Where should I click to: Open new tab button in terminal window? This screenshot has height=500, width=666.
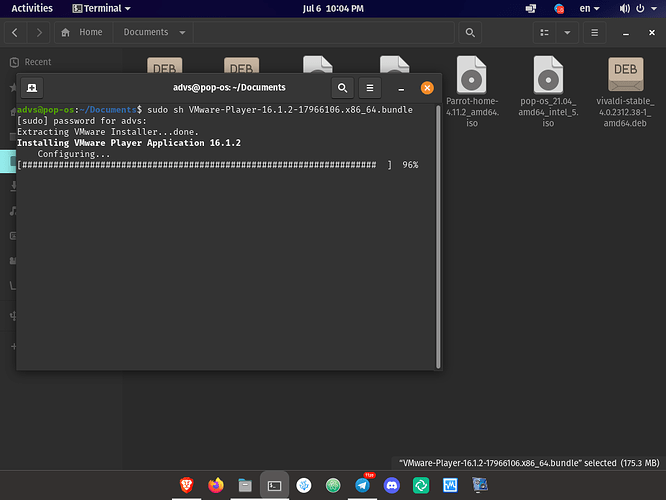(32, 88)
